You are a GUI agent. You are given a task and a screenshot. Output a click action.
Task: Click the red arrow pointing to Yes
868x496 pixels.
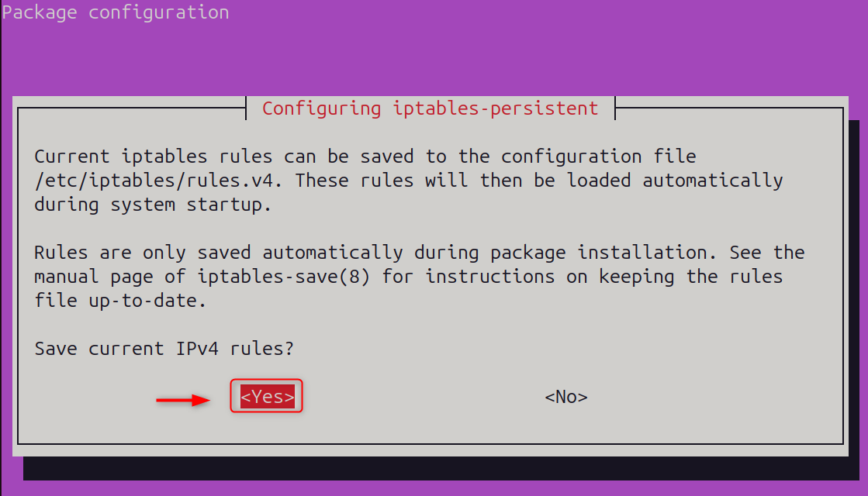pyautogui.click(x=183, y=400)
